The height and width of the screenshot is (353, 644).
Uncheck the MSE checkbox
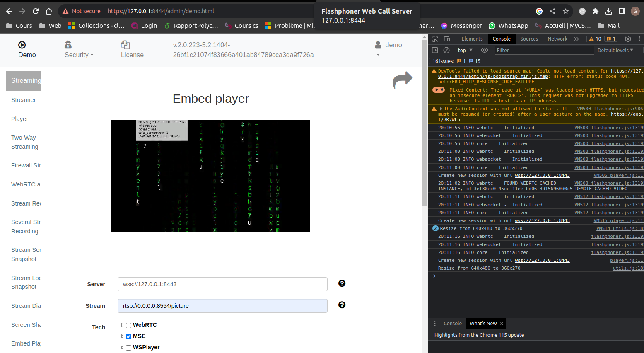coord(128,336)
